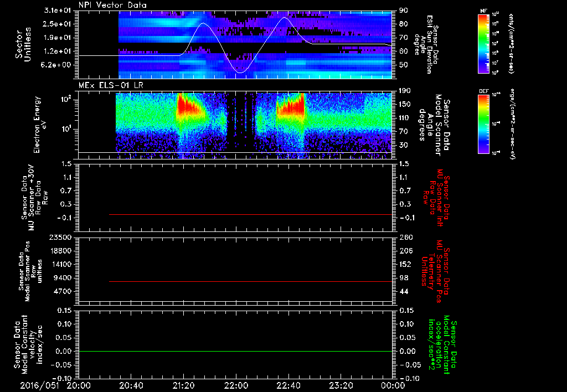Click the red line in Scanner Pos panel

250,281
